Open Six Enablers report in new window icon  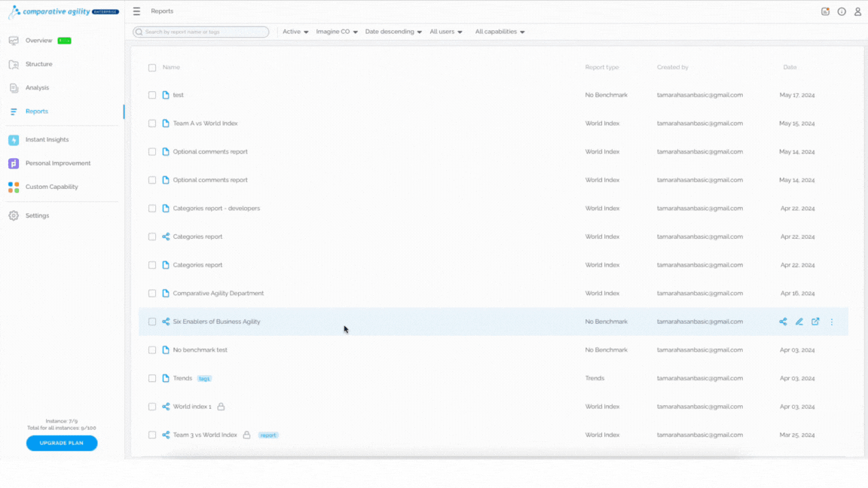[x=815, y=322]
